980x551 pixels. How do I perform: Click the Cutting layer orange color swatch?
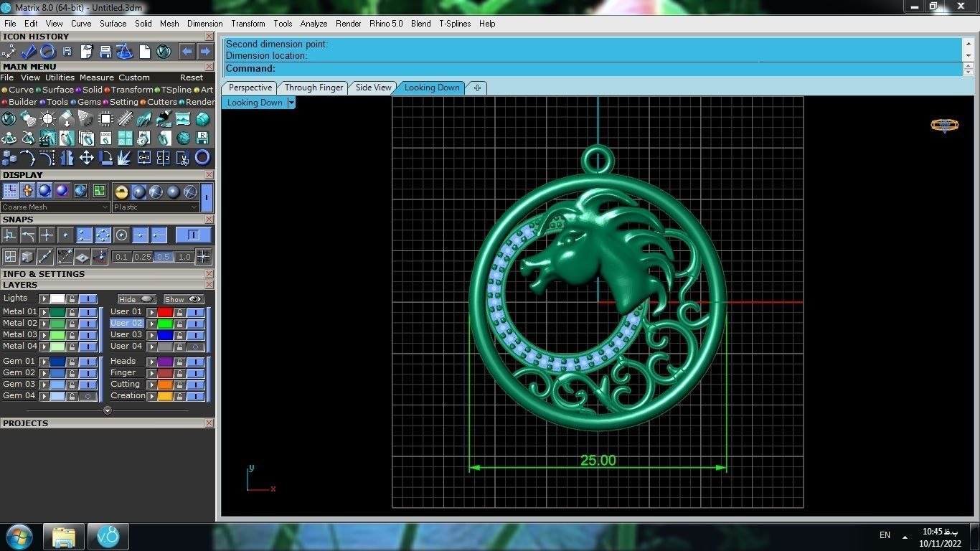pyautogui.click(x=166, y=385)
